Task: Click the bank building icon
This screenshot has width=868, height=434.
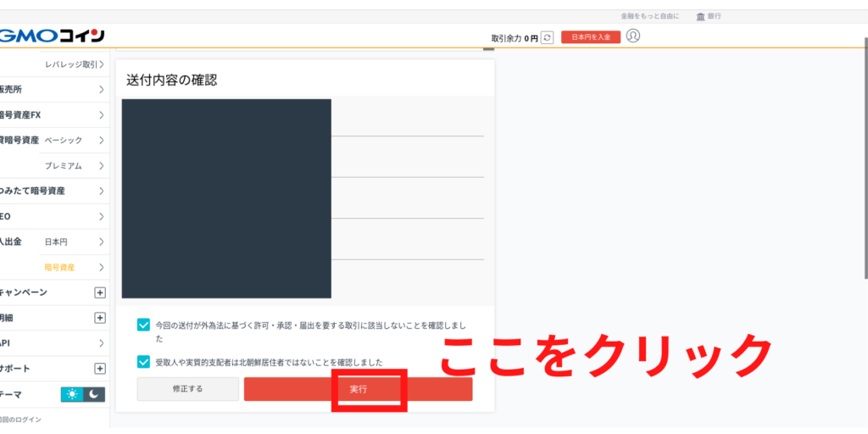Action: [701, 17]
